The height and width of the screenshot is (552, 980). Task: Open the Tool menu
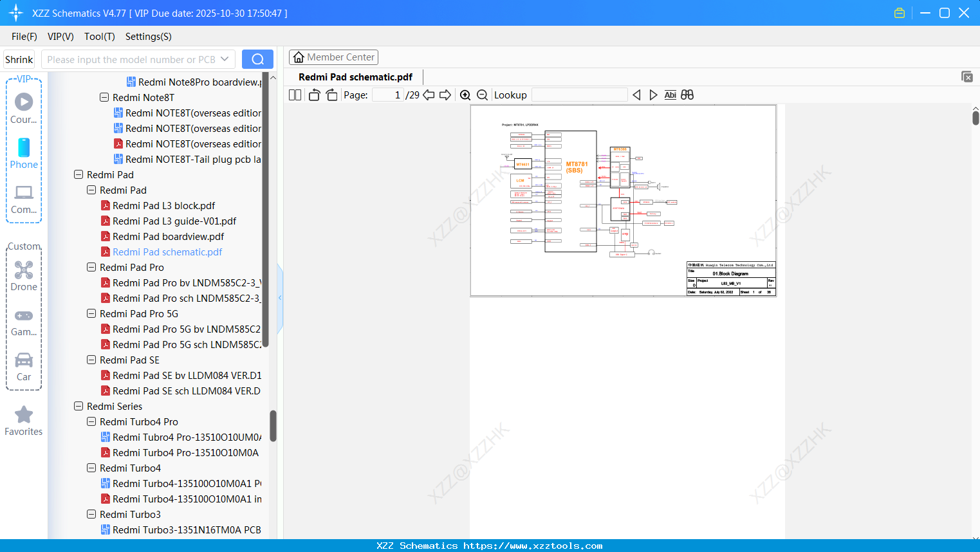point(99,37)
